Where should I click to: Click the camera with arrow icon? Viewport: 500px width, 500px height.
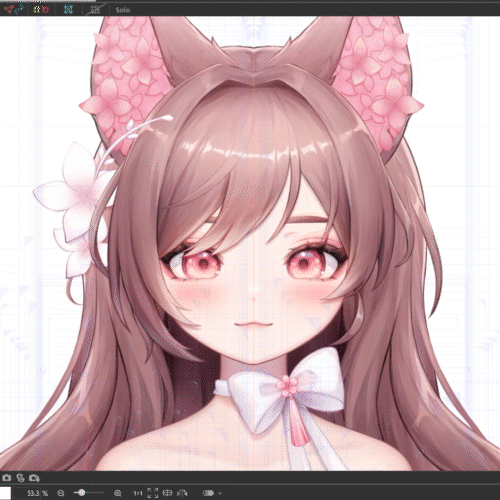click(x=34, y=478)
